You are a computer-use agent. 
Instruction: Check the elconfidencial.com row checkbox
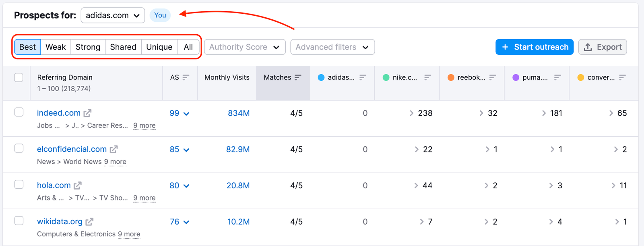pyautogui.click(x=19, y=148)
